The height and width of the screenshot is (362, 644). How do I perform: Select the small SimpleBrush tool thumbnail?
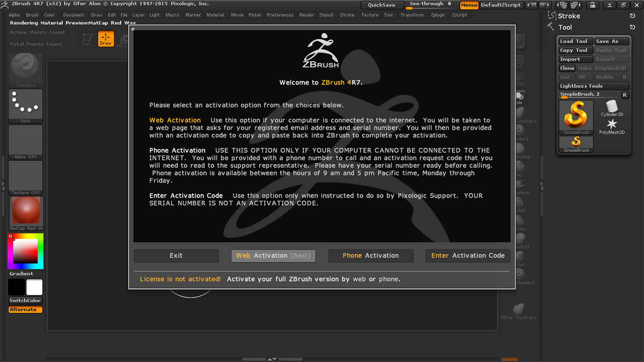(x=576, y=144)
